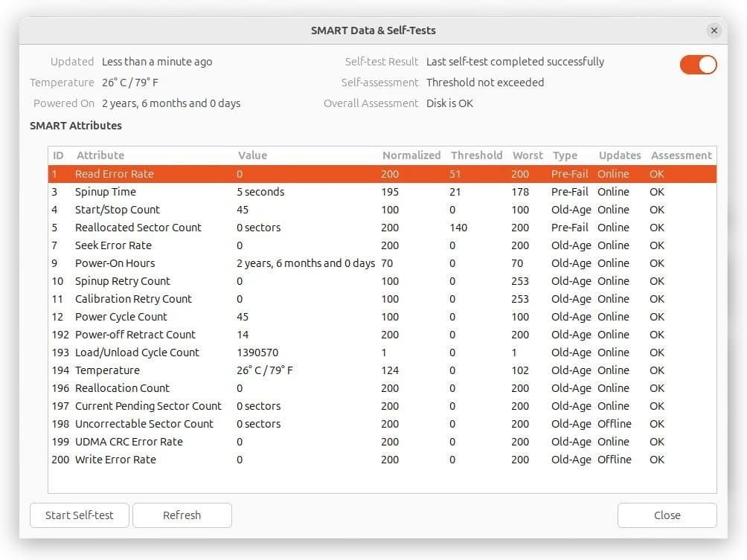The image size is (747, 560).
Task: Click the Value column header
Action: [252, 155]
